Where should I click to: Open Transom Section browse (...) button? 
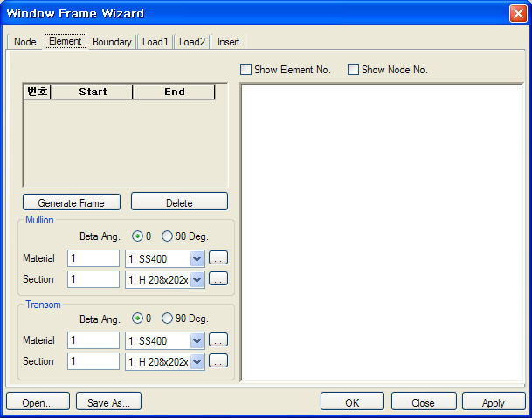pyautogui.click(x=218, y=361)
